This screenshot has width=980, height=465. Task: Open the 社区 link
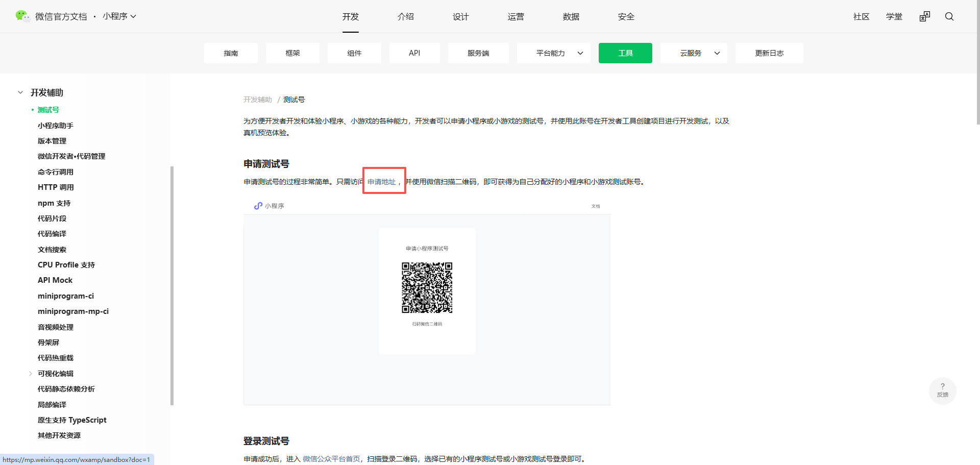pos(862,16)
